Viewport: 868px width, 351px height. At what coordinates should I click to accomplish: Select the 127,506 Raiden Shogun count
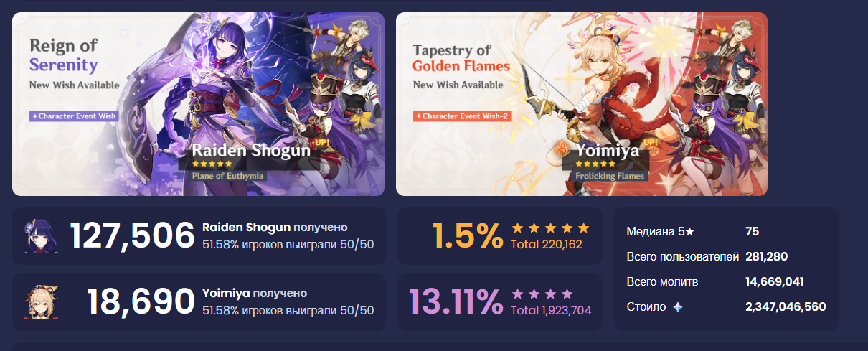pos(133,236)
